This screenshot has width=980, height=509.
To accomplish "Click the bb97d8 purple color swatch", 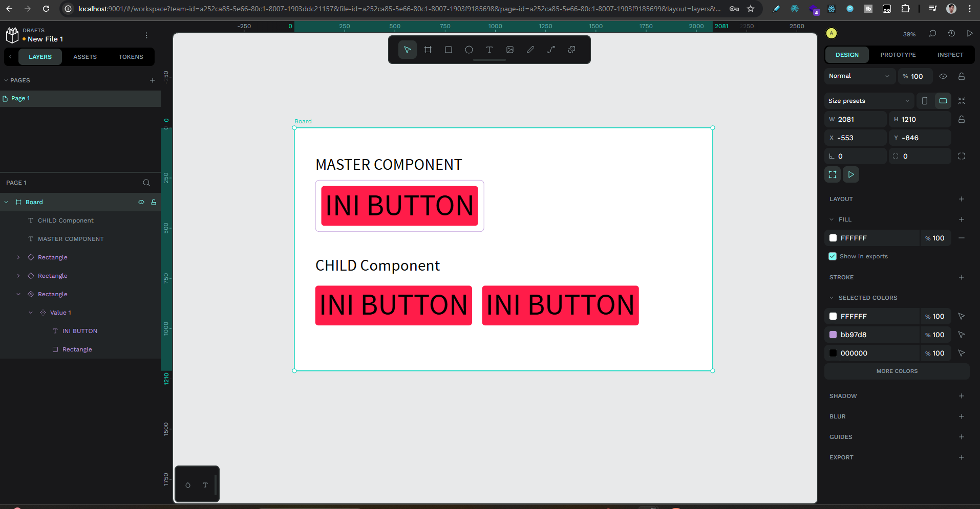I will [833, 335].
